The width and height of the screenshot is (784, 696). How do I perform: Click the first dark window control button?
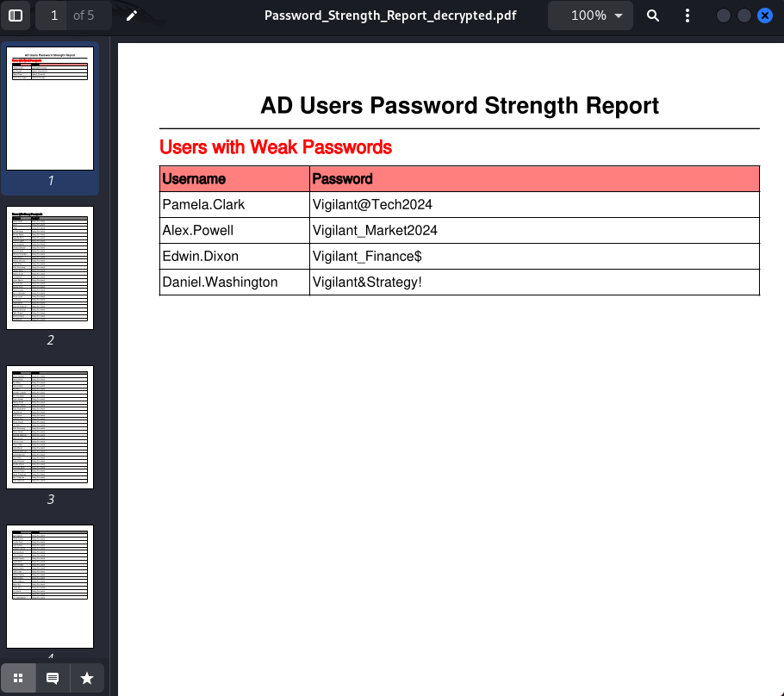click(x=723, y=16)
